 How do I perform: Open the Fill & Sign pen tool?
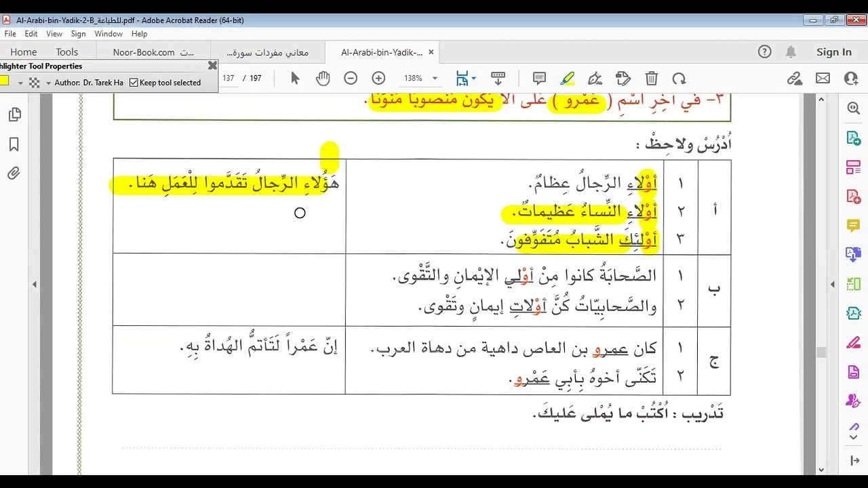pos(595,78)
